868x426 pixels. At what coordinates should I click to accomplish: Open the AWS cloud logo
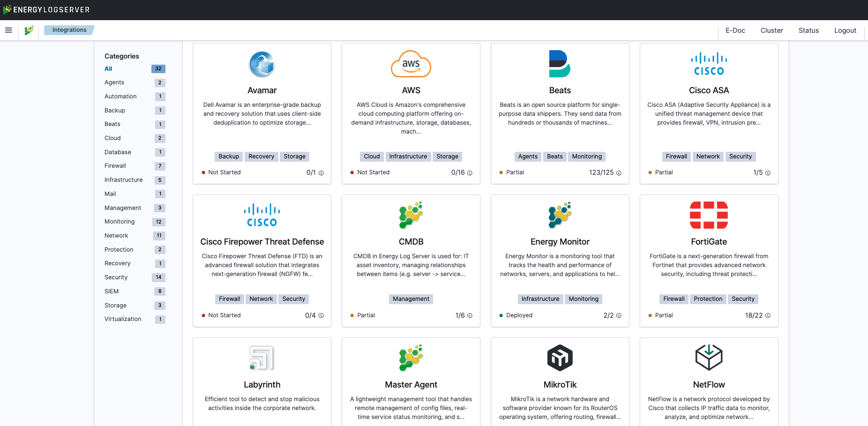pyautogui.click(x=411, y=64)
